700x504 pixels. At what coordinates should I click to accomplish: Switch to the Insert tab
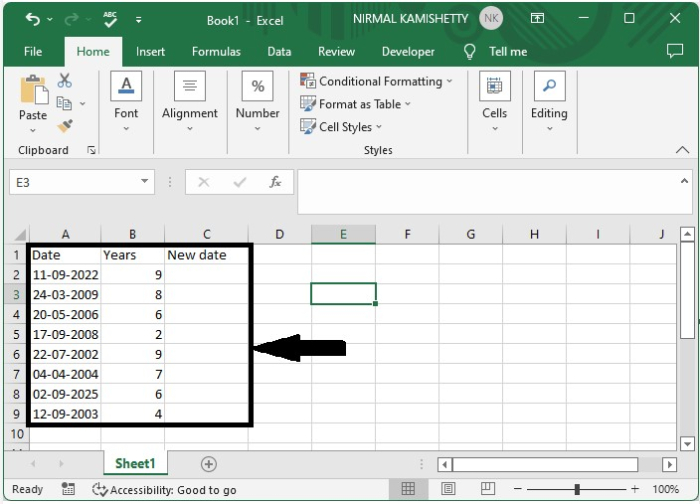click(x=150, y=51)
